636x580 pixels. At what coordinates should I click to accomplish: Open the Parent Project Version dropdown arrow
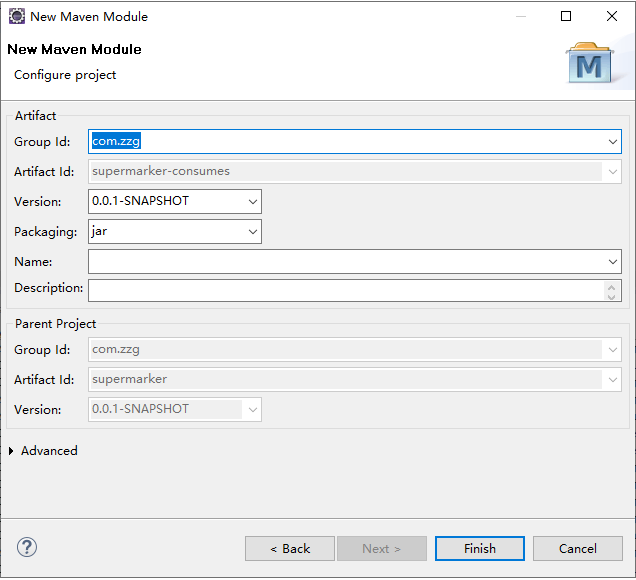(253, 410)
